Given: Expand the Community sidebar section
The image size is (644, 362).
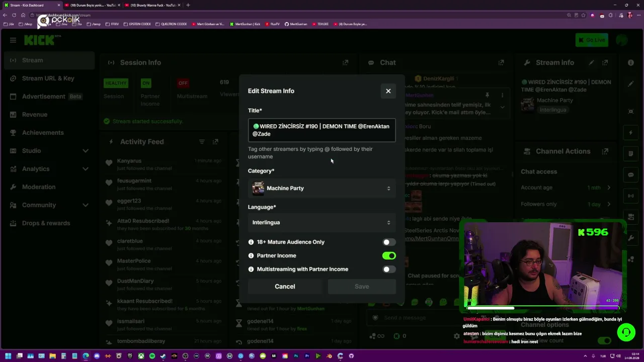Looking at the screenshot, I should tap(49, 205).
